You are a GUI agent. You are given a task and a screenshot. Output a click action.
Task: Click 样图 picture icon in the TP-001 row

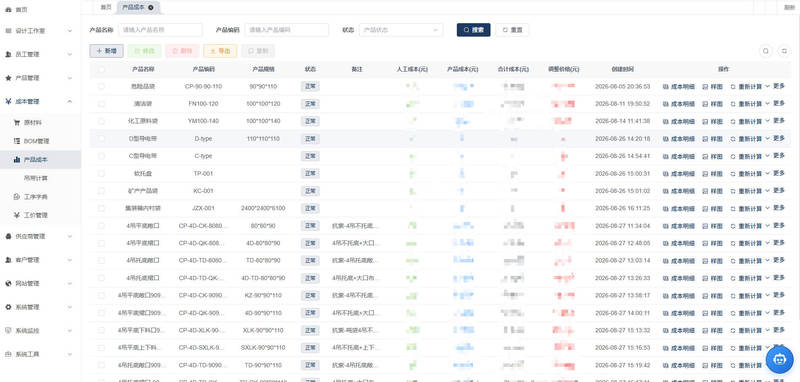pos(706,174)
